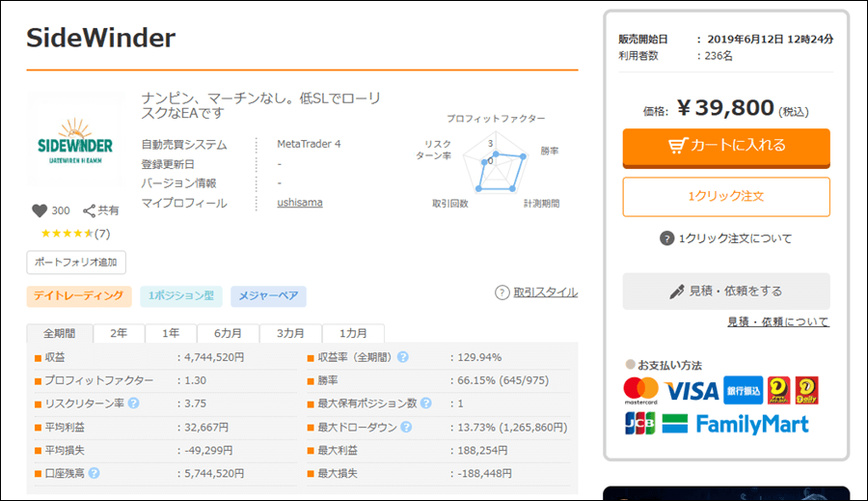Click help icon beside 取引スタイル
Viewport: 868px width, 501px height.
tap(502, 292)
